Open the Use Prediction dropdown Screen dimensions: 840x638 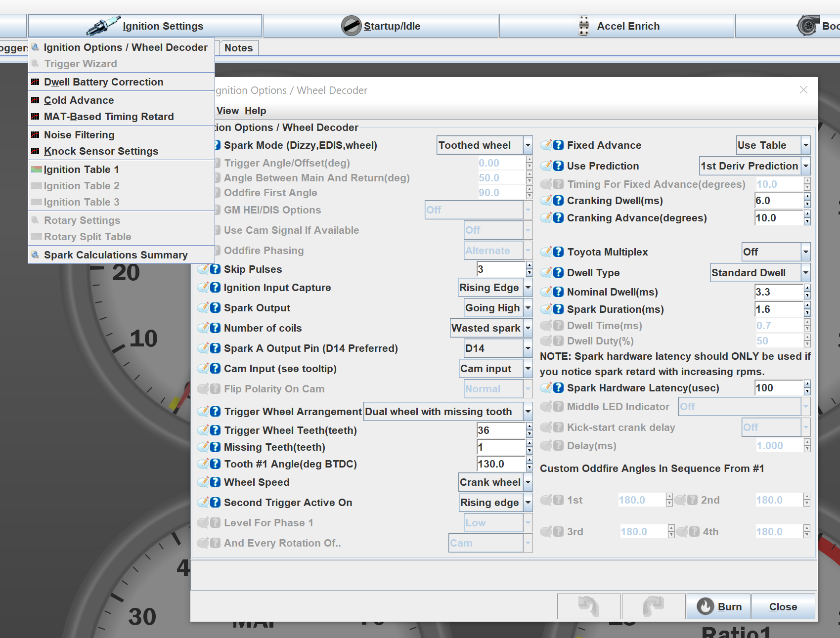pos(805,166)
